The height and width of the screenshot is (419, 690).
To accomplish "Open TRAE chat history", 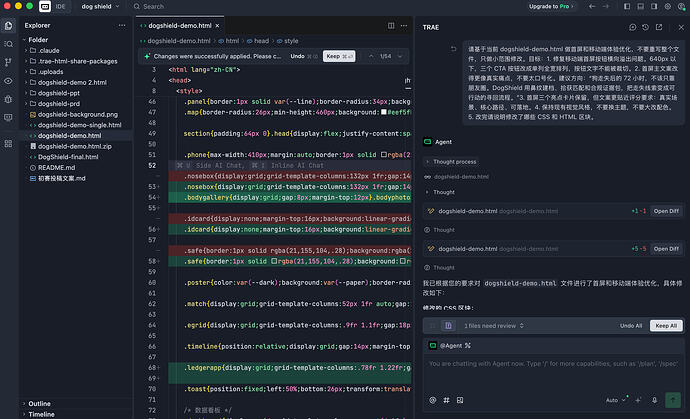I will (646, 27).
